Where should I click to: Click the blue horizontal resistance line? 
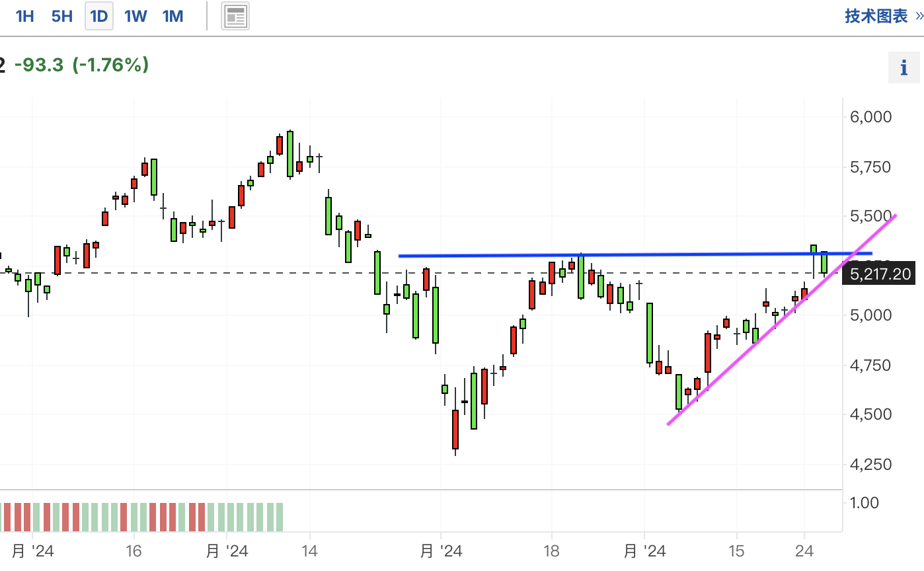click(x=635, y=254)
